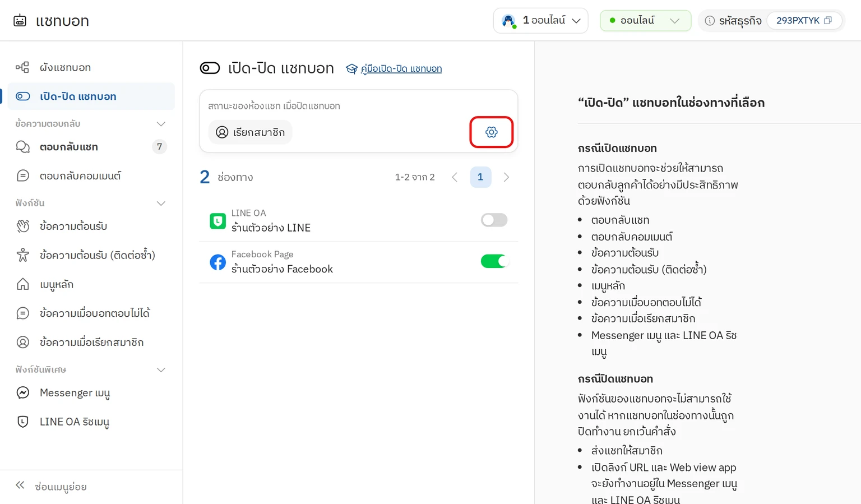Click the ร้านตัวอย่าง Facebook channel name
861x504 pixels.
pyautogui.click(x=282, y=269)
